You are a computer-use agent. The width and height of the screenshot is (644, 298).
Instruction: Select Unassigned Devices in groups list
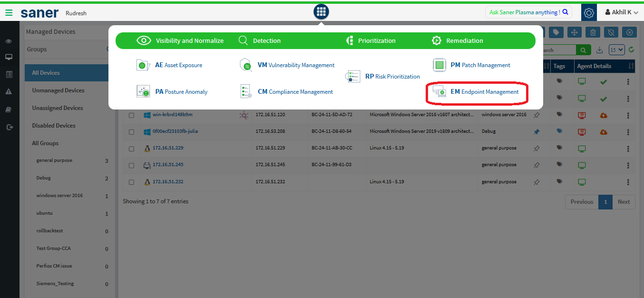pos(58,108)
